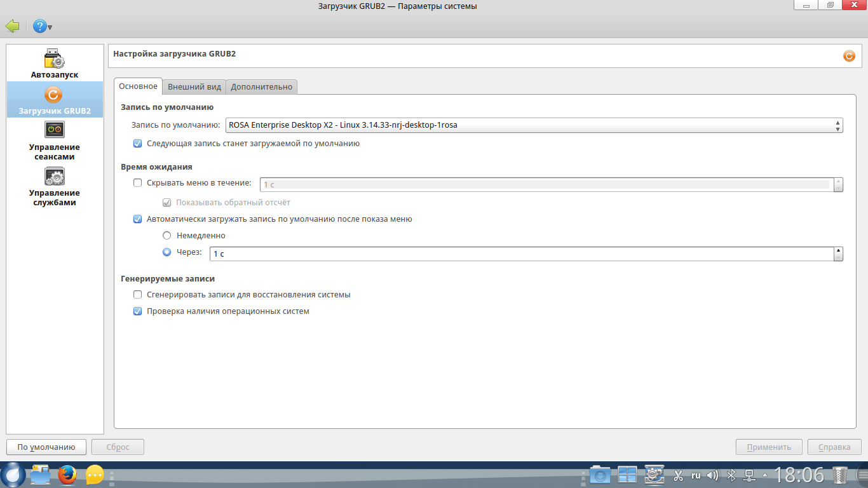
Task: Open the 'Запись по умолчанию' dropdown
Action: pyautogui.click(x=534, y=125)
